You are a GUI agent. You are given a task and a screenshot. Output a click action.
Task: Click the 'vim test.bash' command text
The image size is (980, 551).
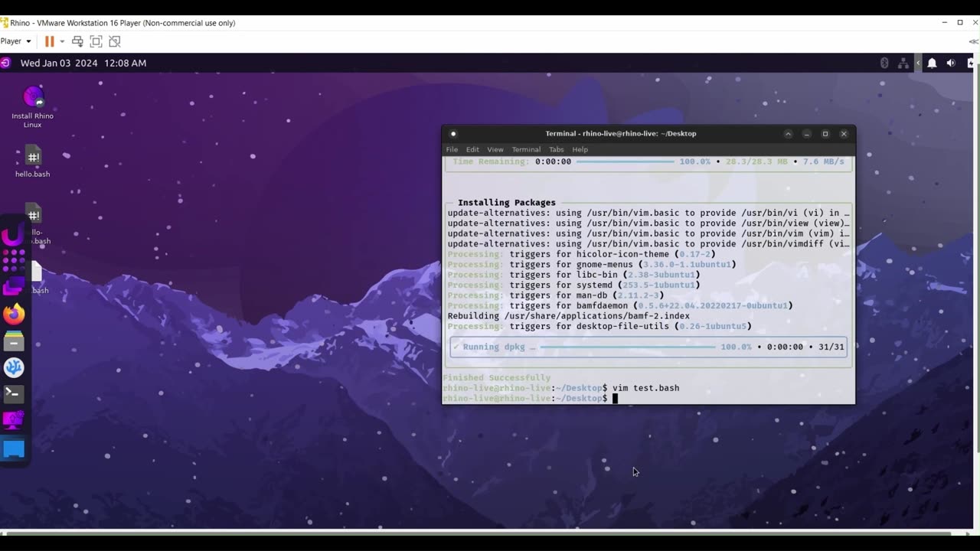point(645,388)
